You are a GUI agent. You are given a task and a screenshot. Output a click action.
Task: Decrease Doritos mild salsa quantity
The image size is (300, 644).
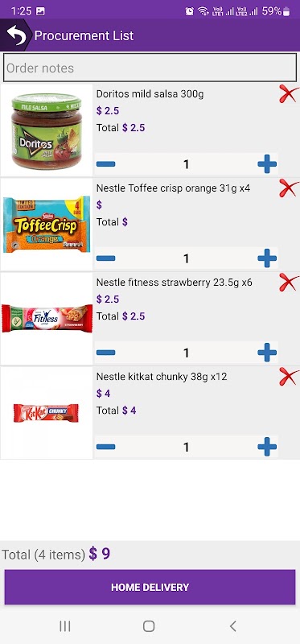(x=106, y=164)
